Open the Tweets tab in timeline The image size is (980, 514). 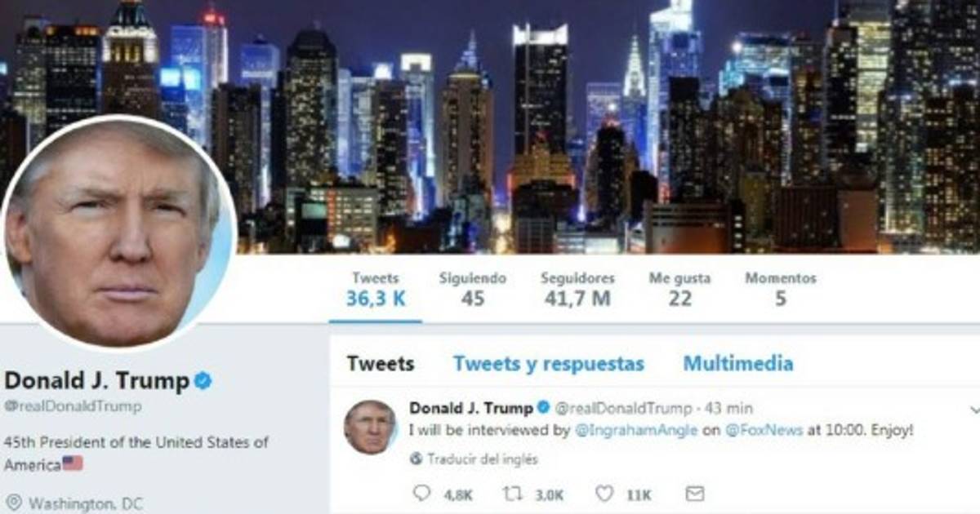[x=380, y=364]
